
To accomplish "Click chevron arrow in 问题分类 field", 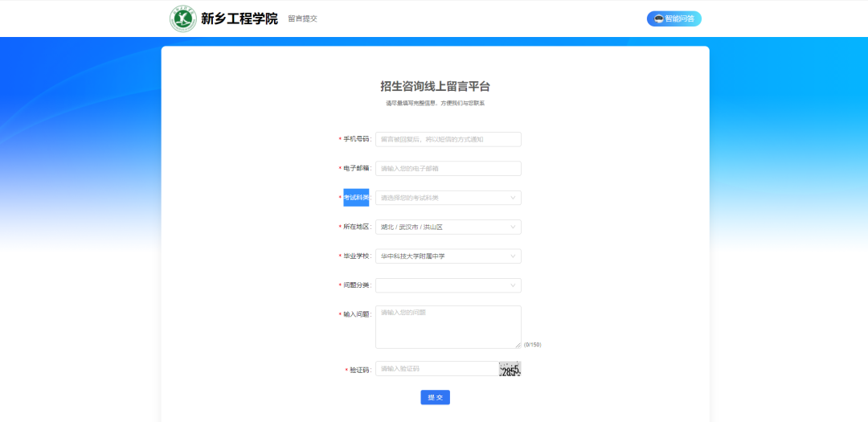I will [513, 285].
